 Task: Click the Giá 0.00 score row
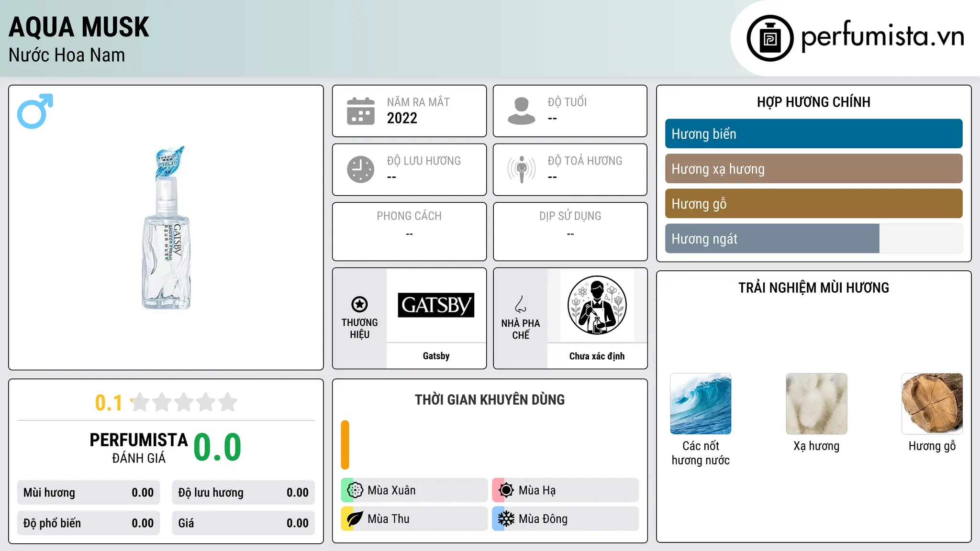click(243, 523)
